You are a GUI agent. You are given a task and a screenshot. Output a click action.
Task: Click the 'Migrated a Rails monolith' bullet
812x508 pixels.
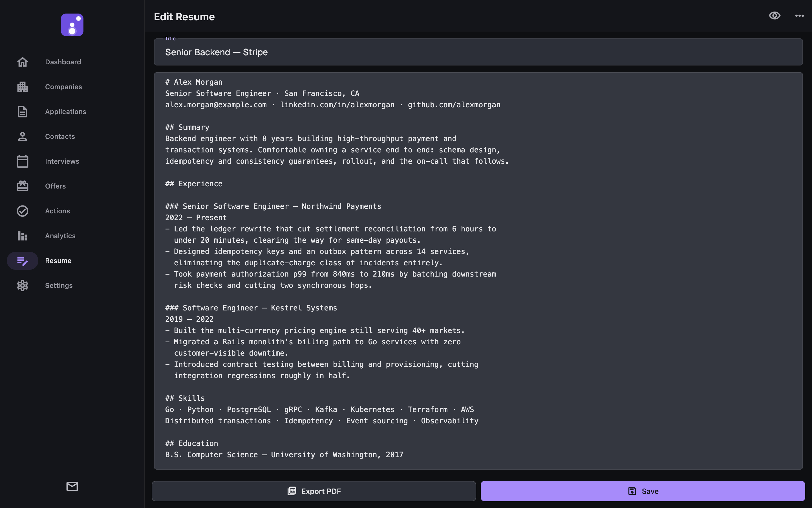[313, 347]
